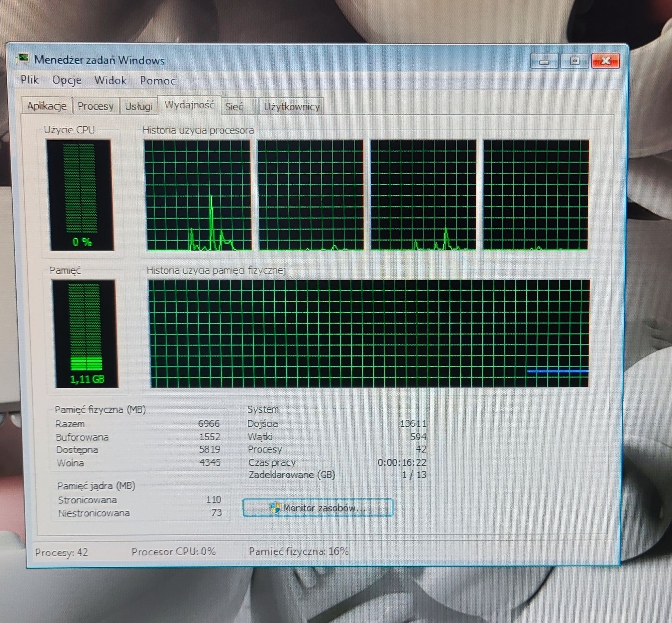Screen dimensions: 672x623
Task: Switch to the Użytkownicy tab
Action: [291, 107]
